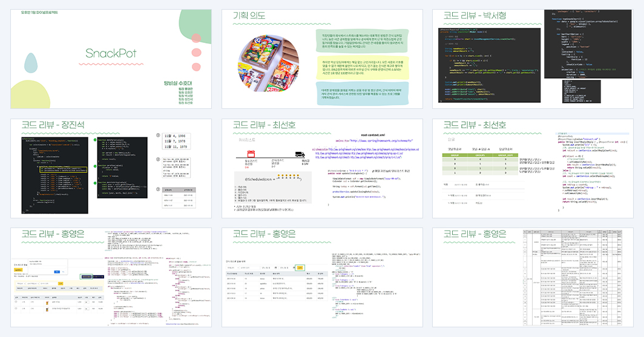Image resolution: width=644 pixels, height=337 pixels.
Task: Click the red calendar icon on timeline
Action: pos(251,154)
